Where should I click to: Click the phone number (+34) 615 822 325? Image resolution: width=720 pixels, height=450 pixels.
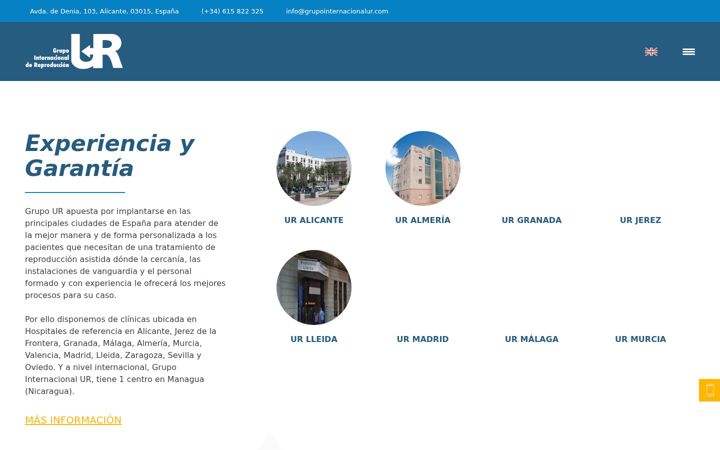232,11
